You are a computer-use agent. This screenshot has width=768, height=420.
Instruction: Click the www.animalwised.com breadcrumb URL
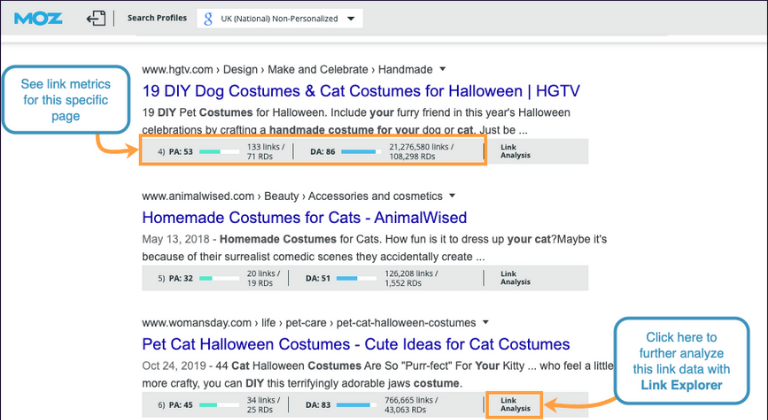pyautogui.click(x=198, y=196)
